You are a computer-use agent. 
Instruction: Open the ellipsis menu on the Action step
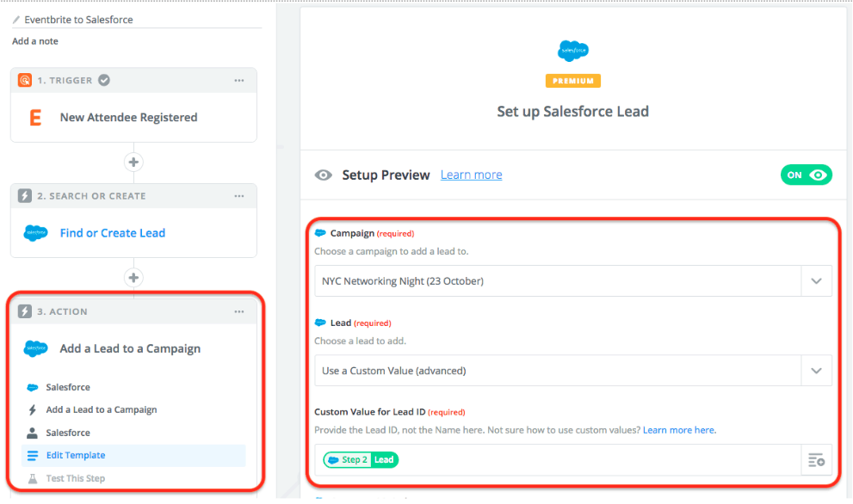[238, 312]
